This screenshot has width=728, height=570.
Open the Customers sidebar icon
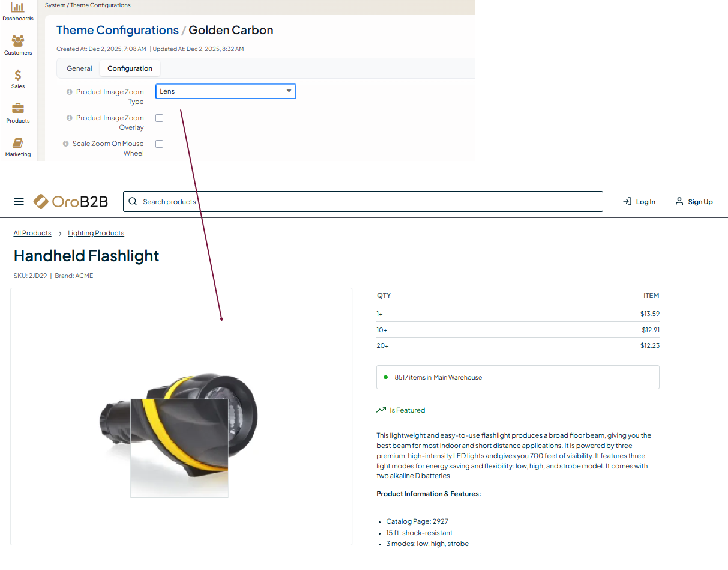[18, 44]
